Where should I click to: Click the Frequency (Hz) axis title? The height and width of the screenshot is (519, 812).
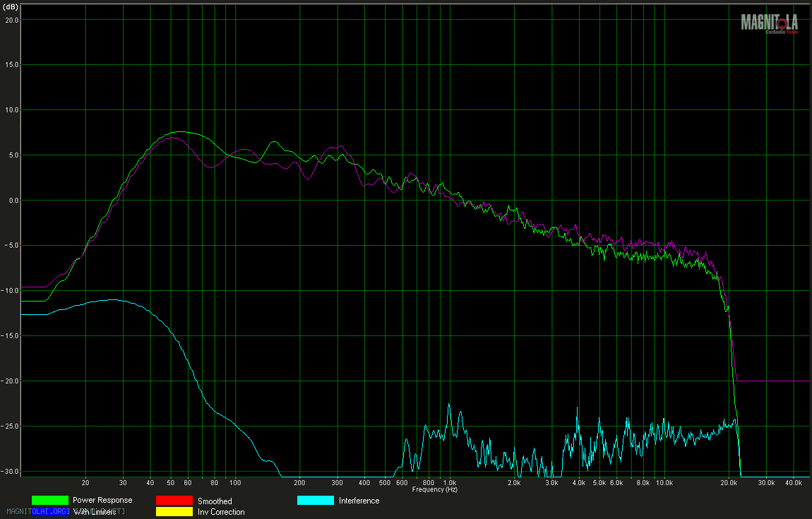click(x=435, y=489)
